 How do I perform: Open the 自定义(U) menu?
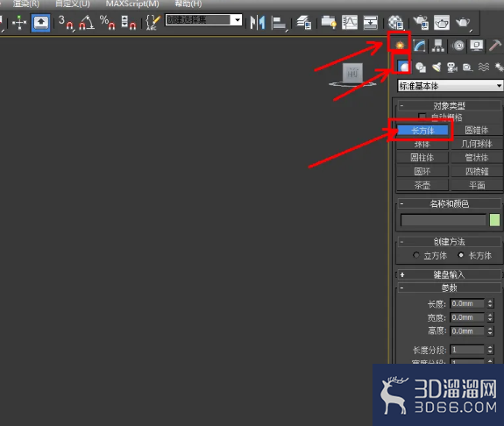tap(73, 4)
